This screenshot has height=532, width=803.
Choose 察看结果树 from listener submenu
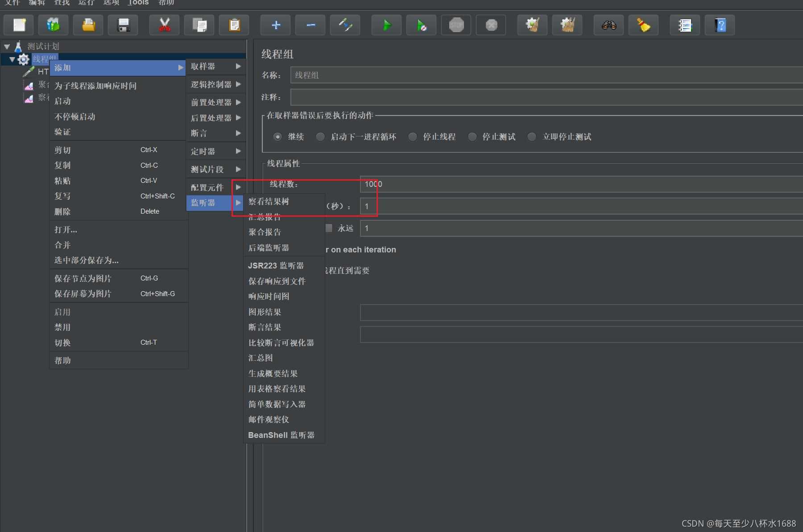point(269,202)
